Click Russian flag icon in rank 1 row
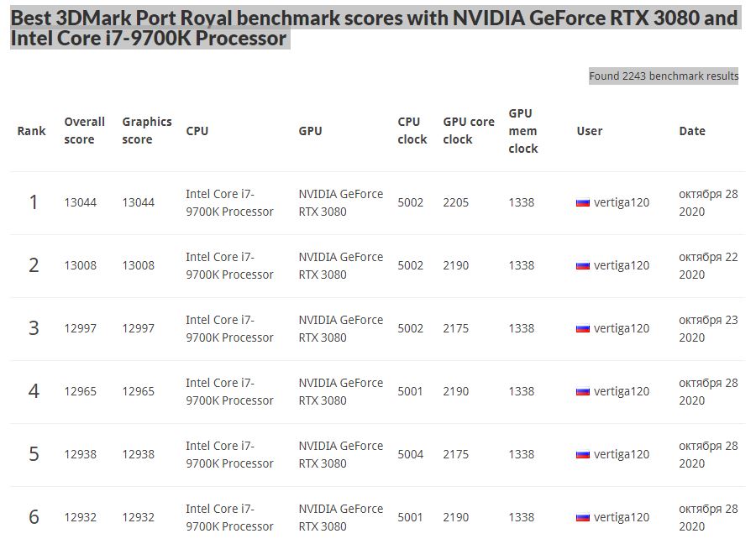Image resolution: width=756 pixels, height=544 pixels. click(583, 203)
